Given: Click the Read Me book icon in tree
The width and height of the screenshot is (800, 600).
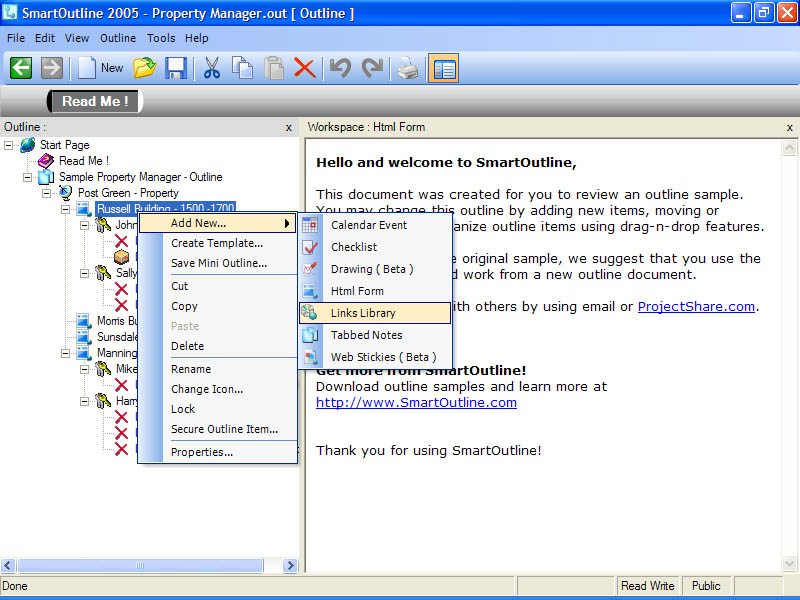Looking at the screenshot, I should (46, 161).
